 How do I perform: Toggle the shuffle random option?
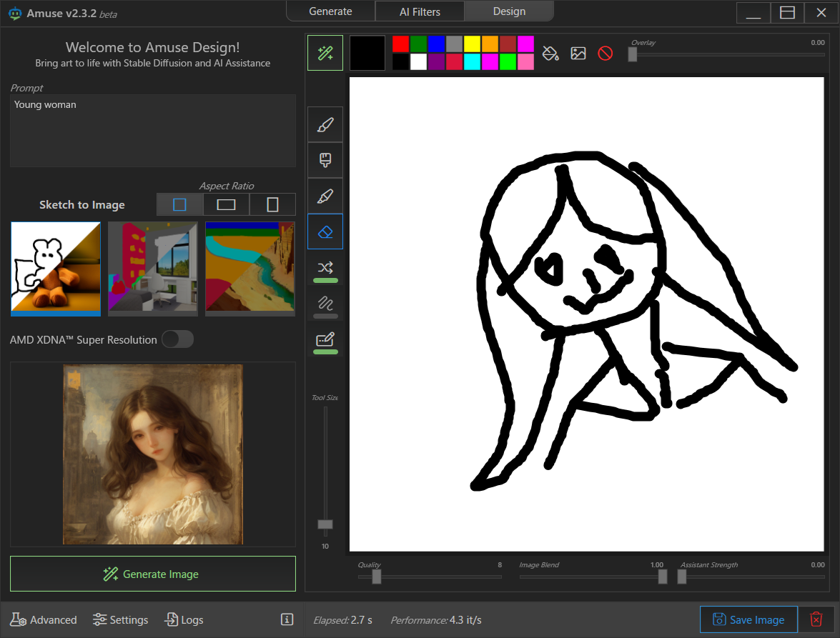(x=325, y=268)
